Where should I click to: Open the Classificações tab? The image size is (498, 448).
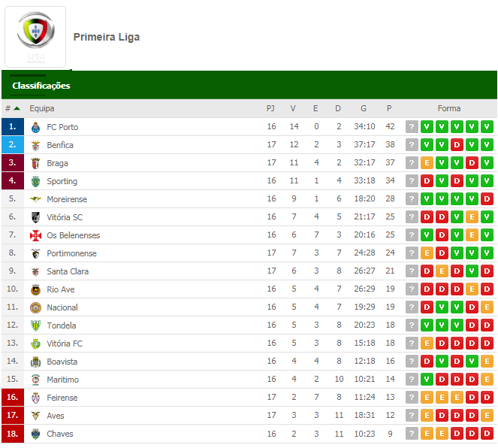[41, 86]
